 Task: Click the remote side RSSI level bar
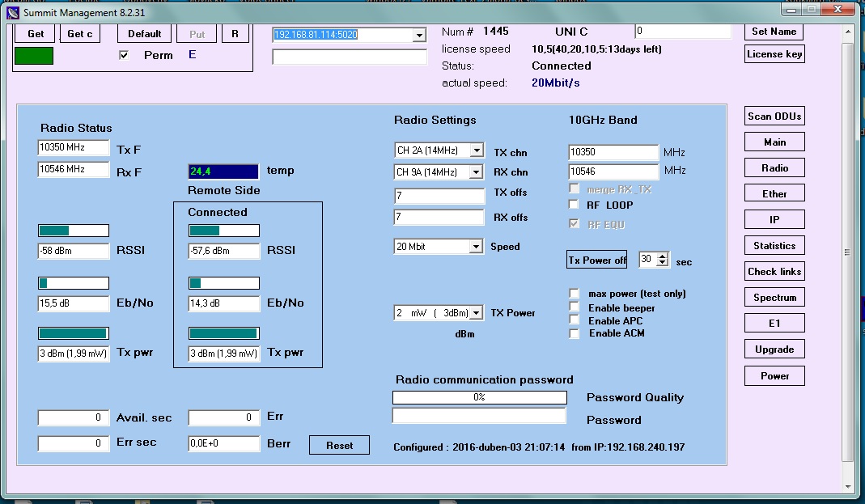click(x=224, y=231)
